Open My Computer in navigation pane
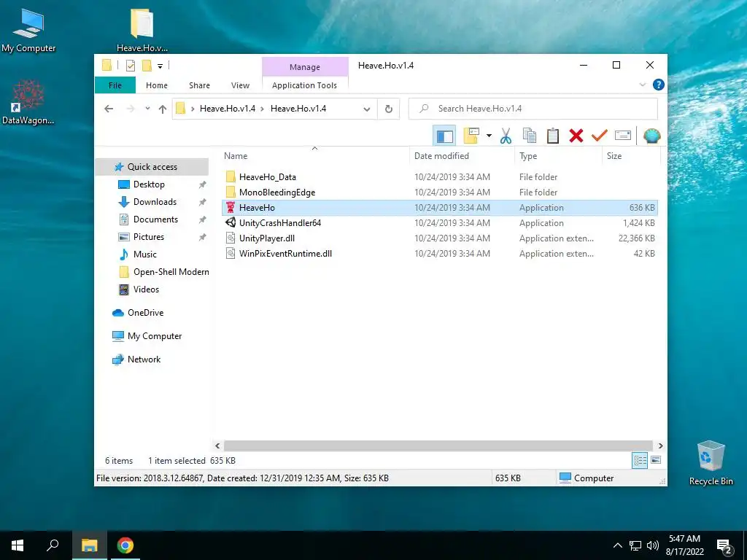The image size is (747, 560). (x=155, y=336)
